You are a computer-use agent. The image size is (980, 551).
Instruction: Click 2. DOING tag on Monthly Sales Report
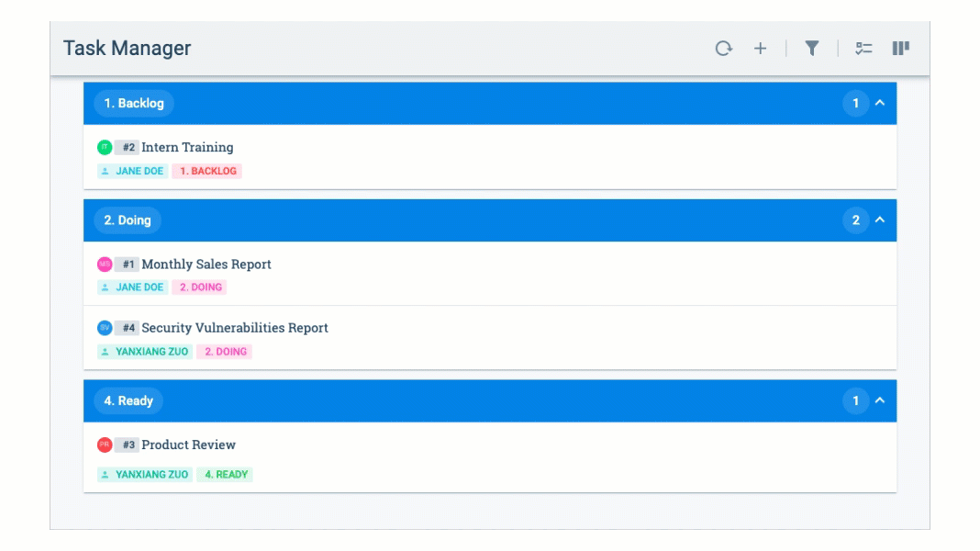point(199,287)
